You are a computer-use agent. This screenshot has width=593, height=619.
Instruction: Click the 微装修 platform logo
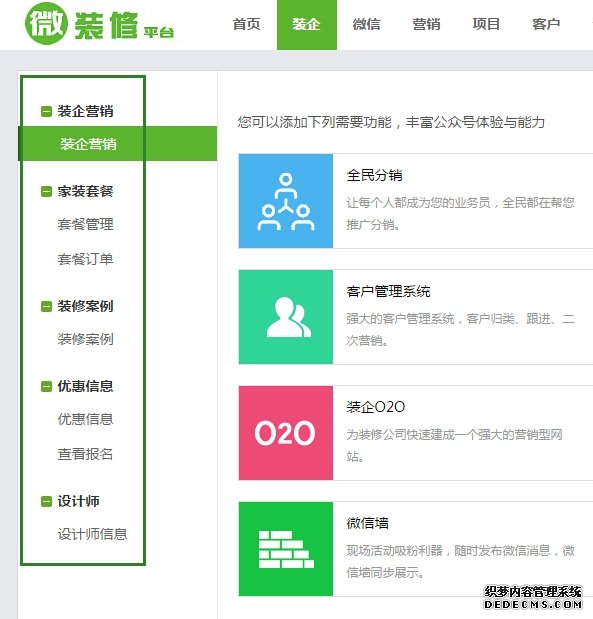pyautogui.click(x=99, y=24)
